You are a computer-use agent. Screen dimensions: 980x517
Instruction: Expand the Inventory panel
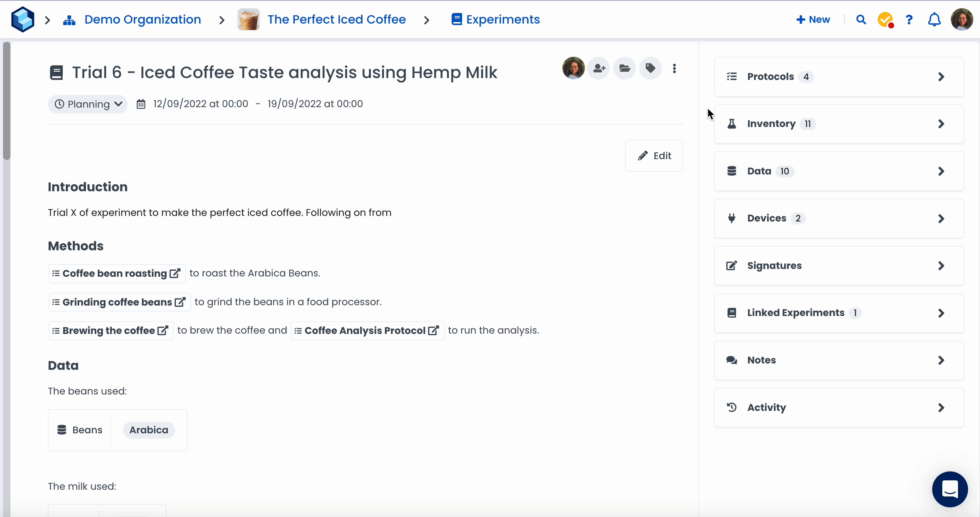click(x=838, y=124)
